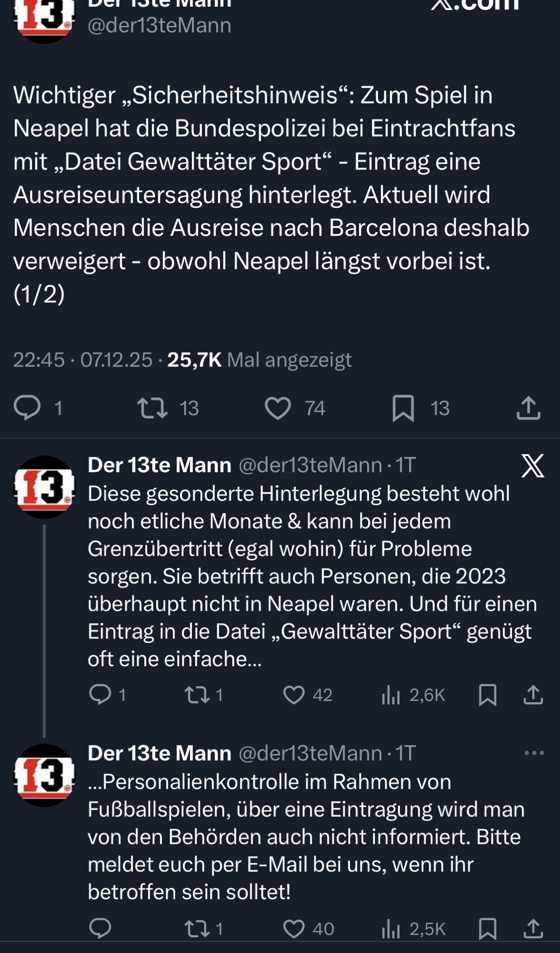Repost the main post with 13 reposts

(x=152, y=408)
